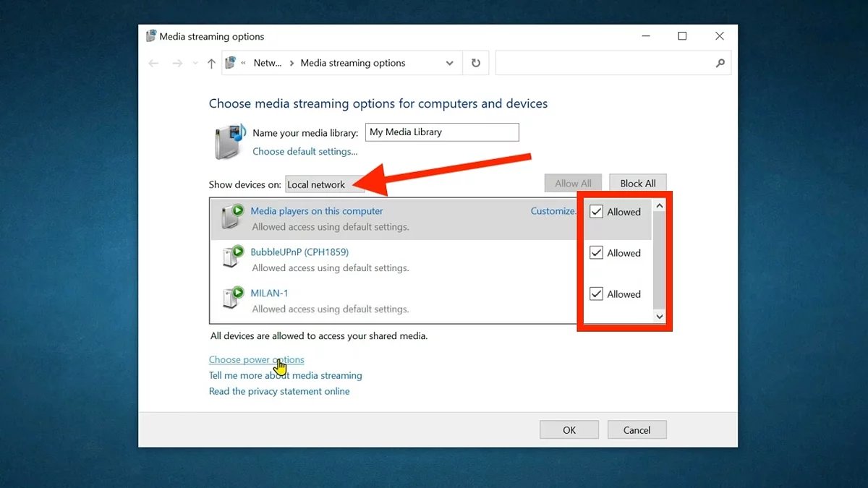
Task: Toggle Allowed checkbox for MILAN-1
Action: 597,294
